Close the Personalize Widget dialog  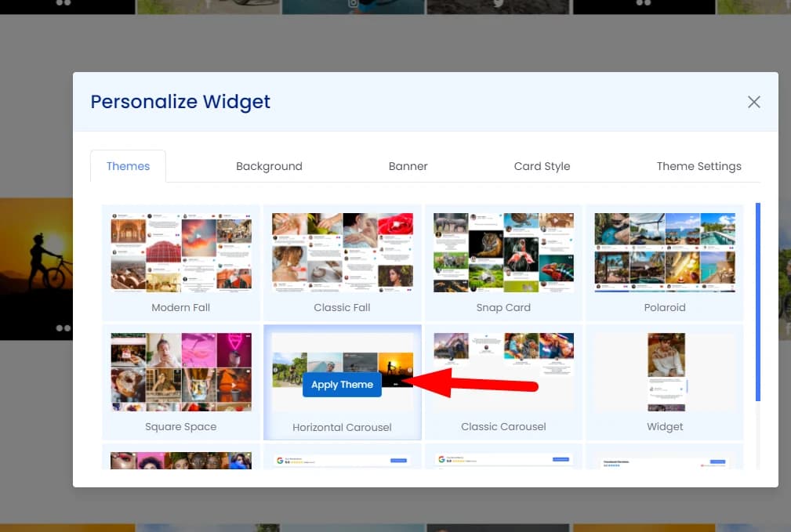point(753,102)
